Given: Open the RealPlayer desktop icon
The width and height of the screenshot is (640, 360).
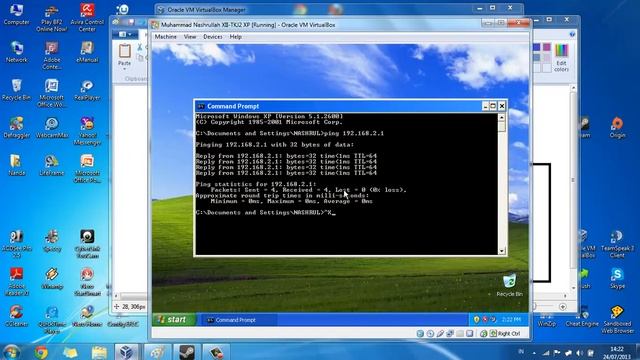Looking at the screenshot, I should (87, 90).
